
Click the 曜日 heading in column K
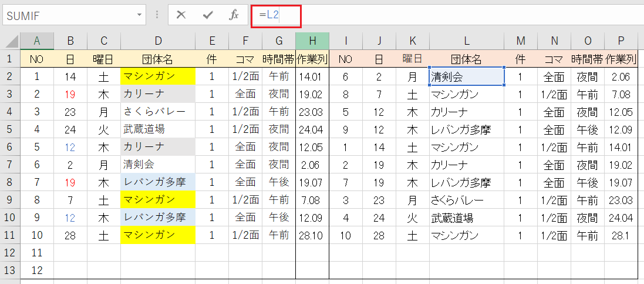tap(412, 58)
